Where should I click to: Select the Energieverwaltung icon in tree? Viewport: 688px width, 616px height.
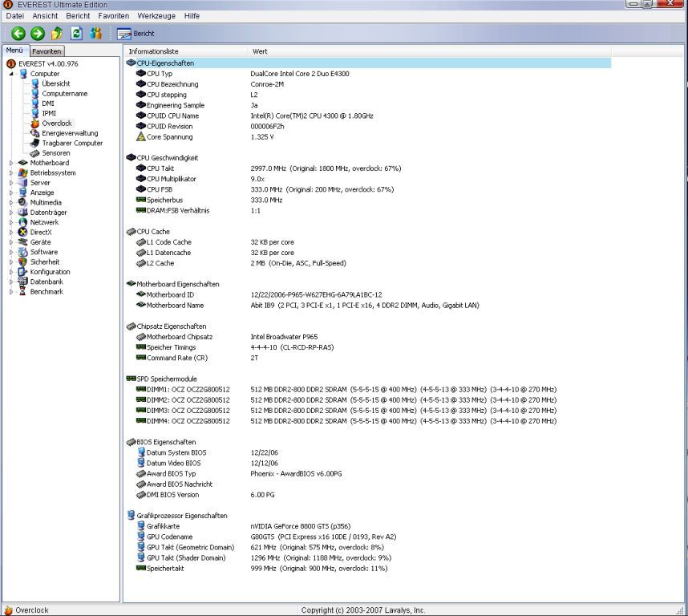35,133
